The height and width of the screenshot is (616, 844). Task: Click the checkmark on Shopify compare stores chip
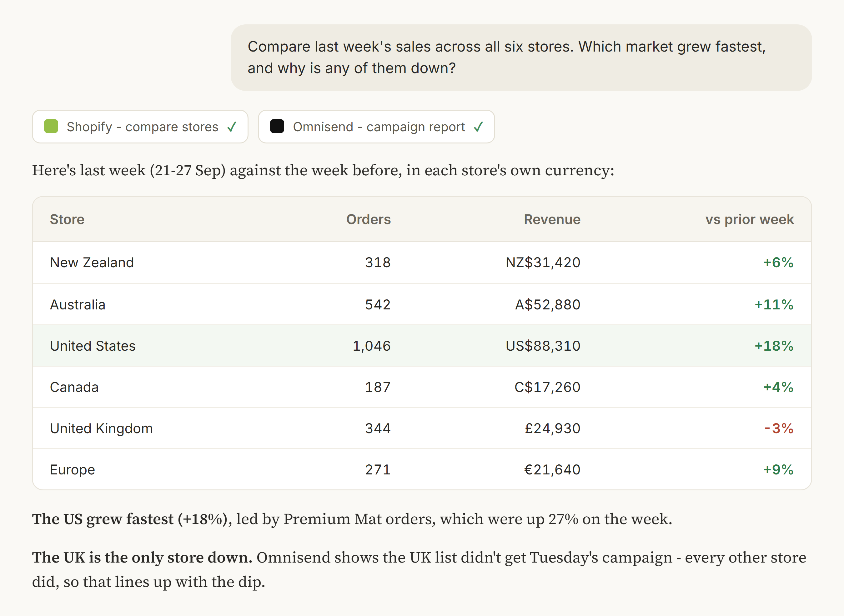(232, 127)
